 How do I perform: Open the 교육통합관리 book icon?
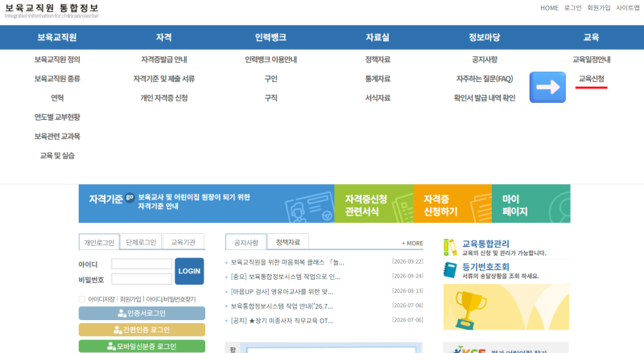point(450,248)
